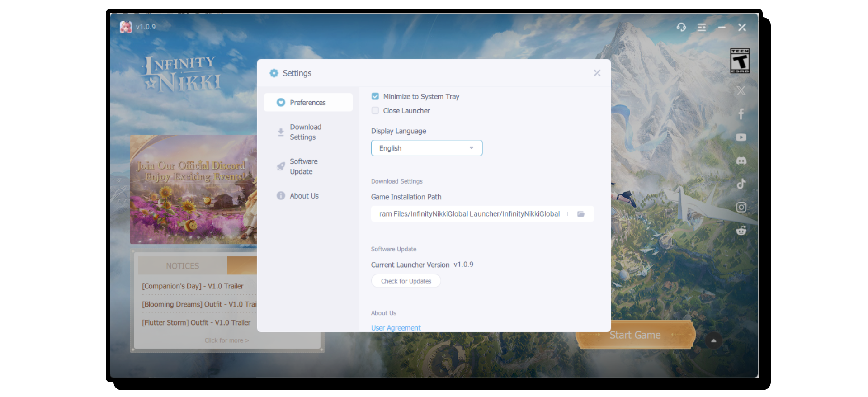This screenshot has height=397, width=868.
Task: Click the Start Game button
Action: [635, 335]
